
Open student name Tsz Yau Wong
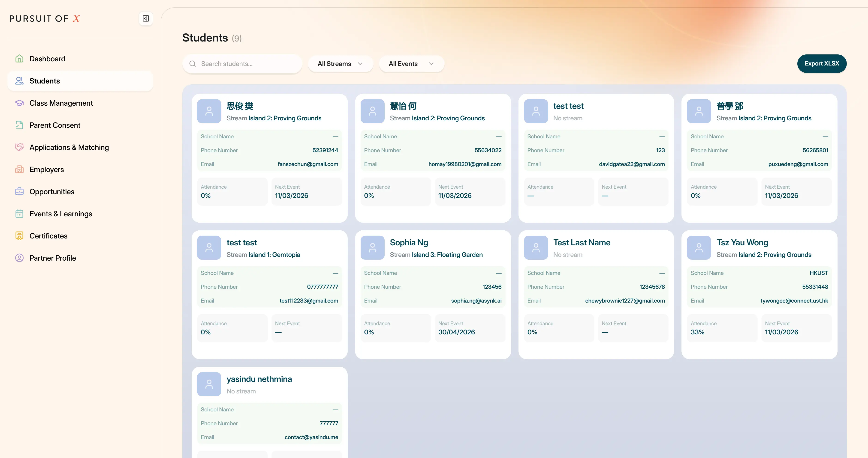coord(742,243)
